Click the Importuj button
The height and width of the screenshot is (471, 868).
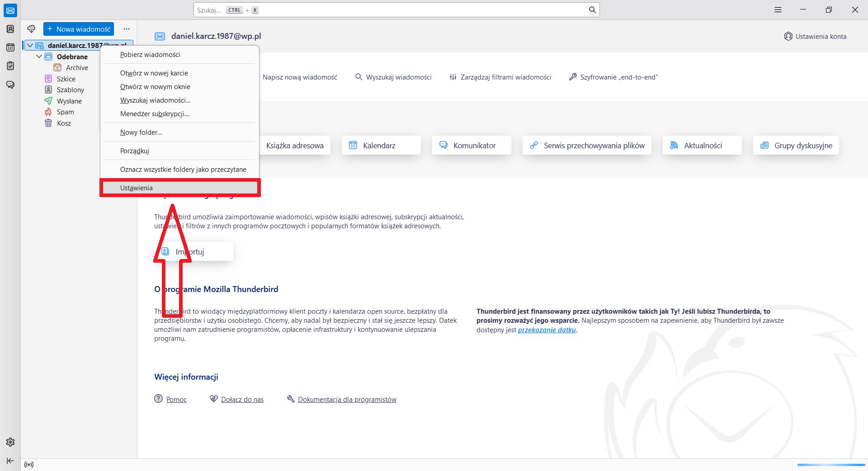193,251
